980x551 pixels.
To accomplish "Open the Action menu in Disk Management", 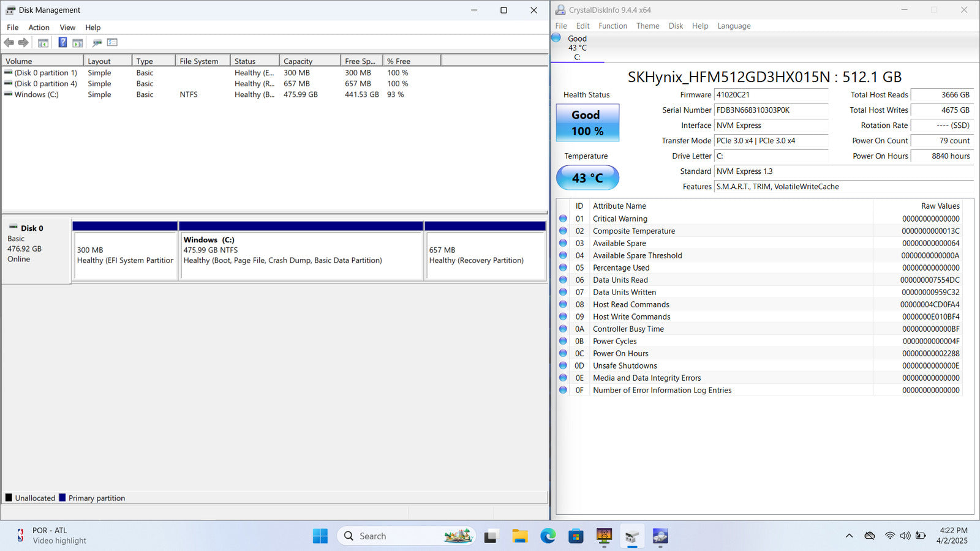I will (39, 28).
